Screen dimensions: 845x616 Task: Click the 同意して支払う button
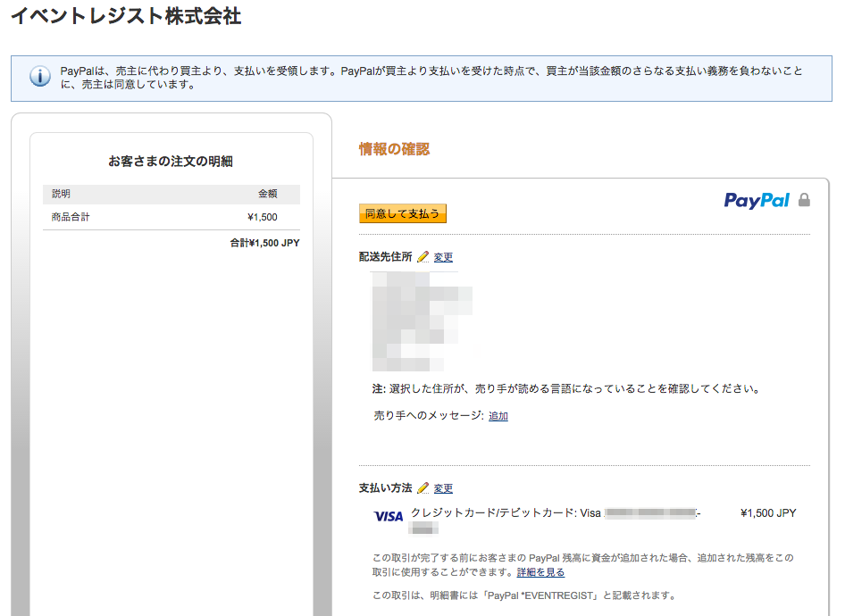click(x=403, y=213)
